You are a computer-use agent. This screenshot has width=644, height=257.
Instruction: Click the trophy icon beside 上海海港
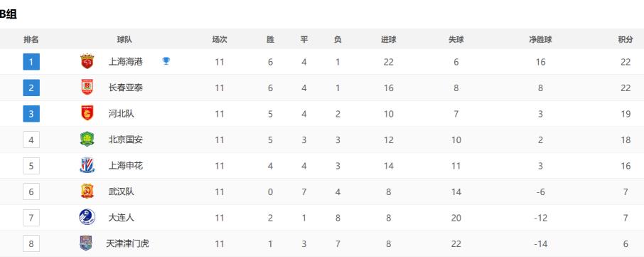166,61
